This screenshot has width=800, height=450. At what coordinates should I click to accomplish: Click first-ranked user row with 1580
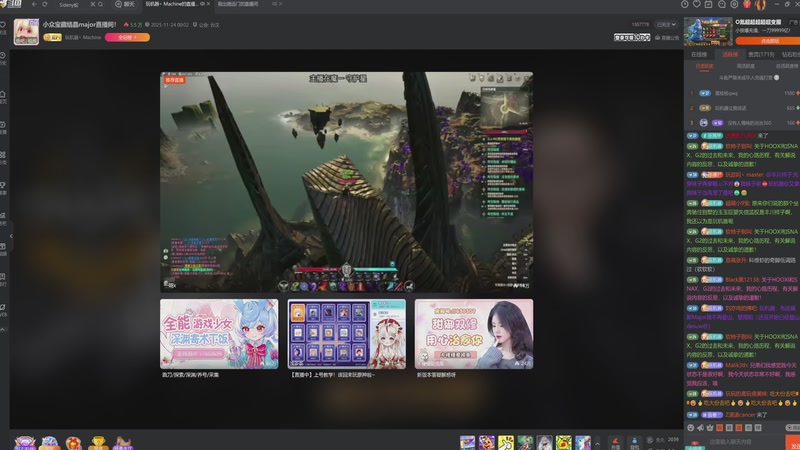(742, 93)
